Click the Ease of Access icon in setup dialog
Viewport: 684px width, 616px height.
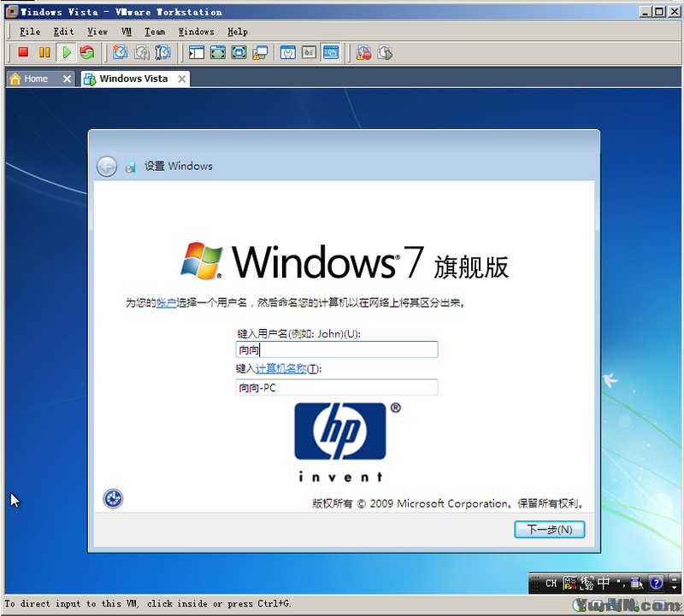pyautogui.click(x=113, y=499)
